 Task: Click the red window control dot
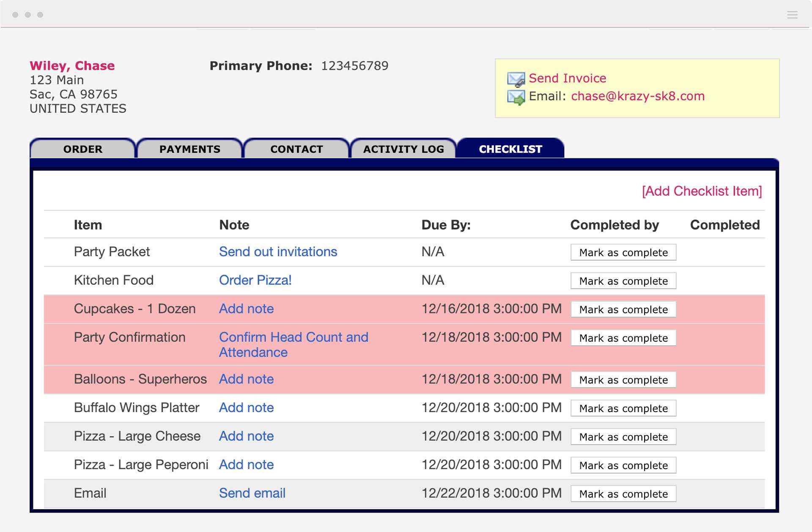pyautogui.click(x=16, y=14)
